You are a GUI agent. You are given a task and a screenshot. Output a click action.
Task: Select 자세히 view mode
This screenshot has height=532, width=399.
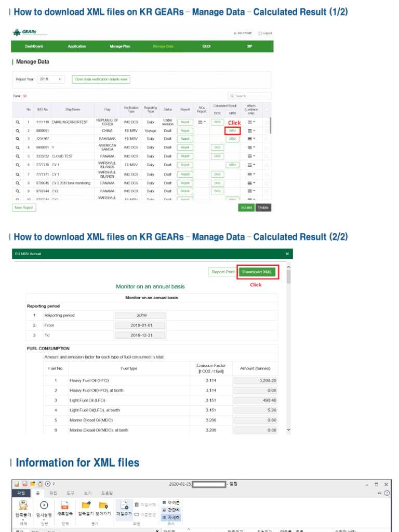171,517
